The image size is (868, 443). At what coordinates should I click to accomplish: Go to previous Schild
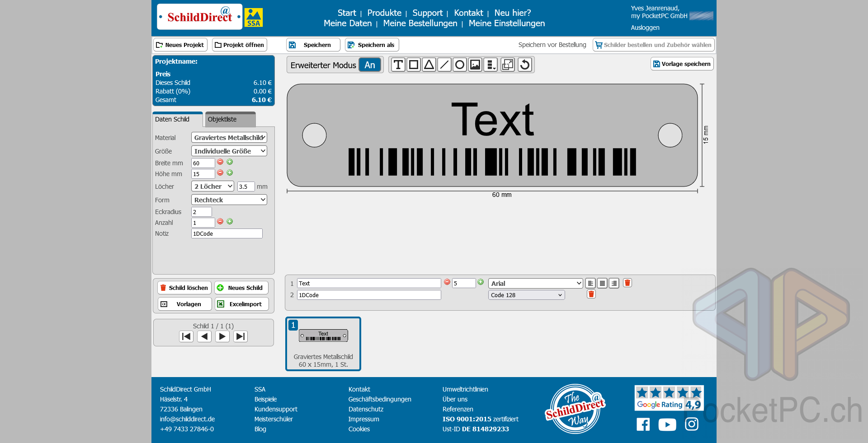(204, 336)
